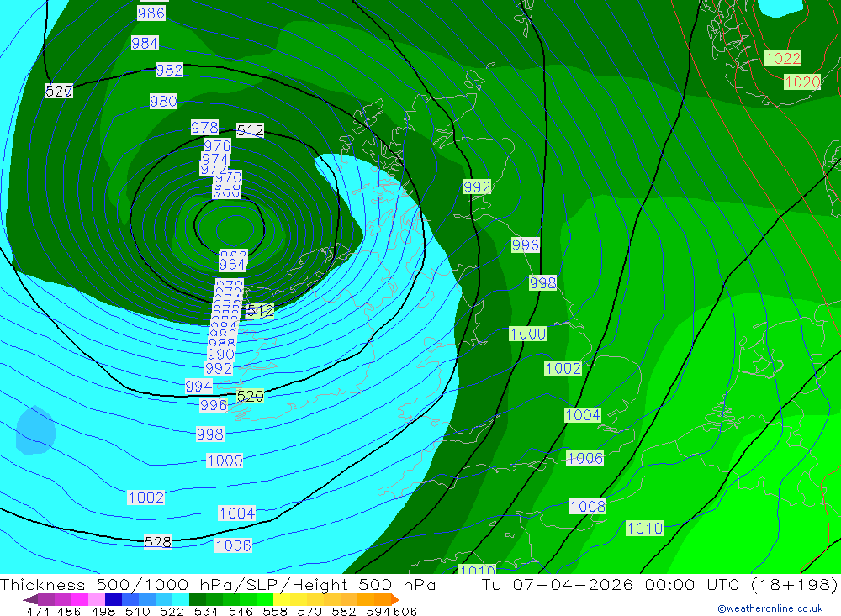Click the '1006' label on the green area

[585, 458]
